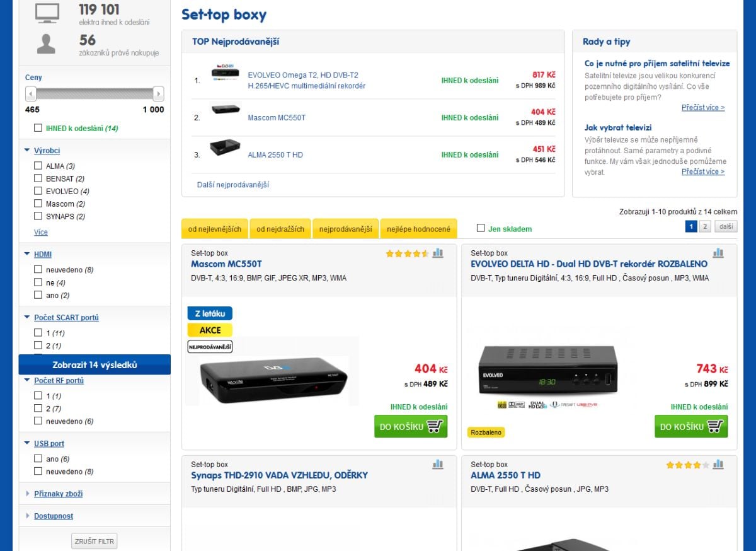Click compare icon on EVOLVEO DELTA HD card
Viewport: 756px width, 551px height.
[x=718, y=253]
